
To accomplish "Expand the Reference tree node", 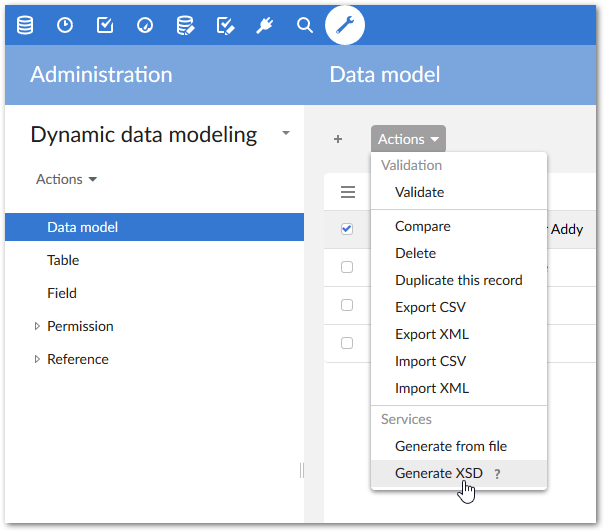I will click(38, 359).
